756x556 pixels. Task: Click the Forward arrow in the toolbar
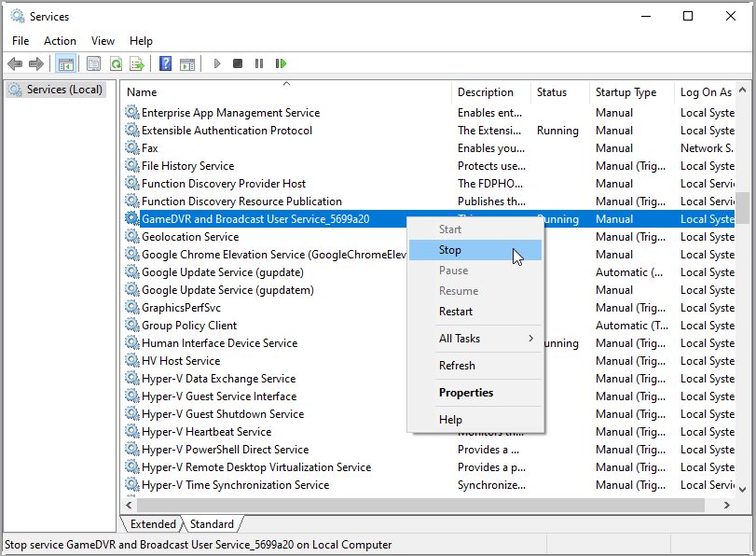pyautogui.click(x=36, y=63)
